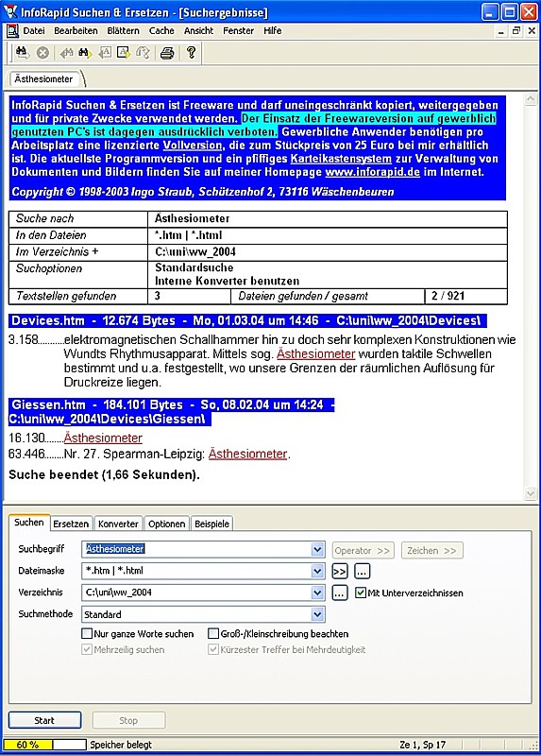Click the stop search toolbar icon
Screen dimensions: 541x756
click(42, 53)
